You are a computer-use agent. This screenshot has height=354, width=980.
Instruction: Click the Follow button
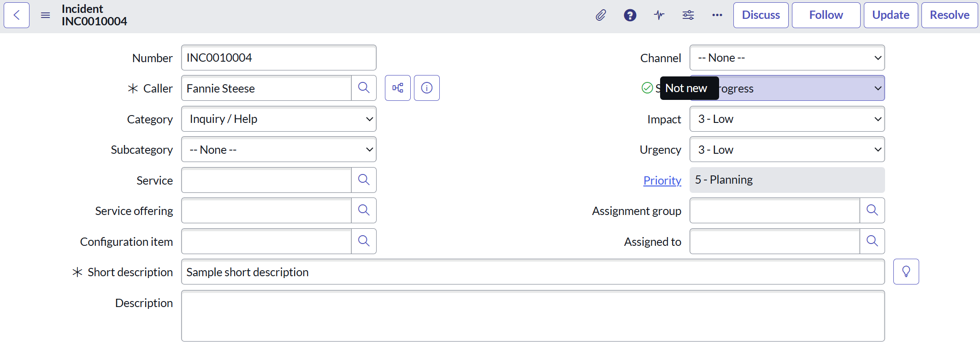pyautogui.click(x=826, y=15)
